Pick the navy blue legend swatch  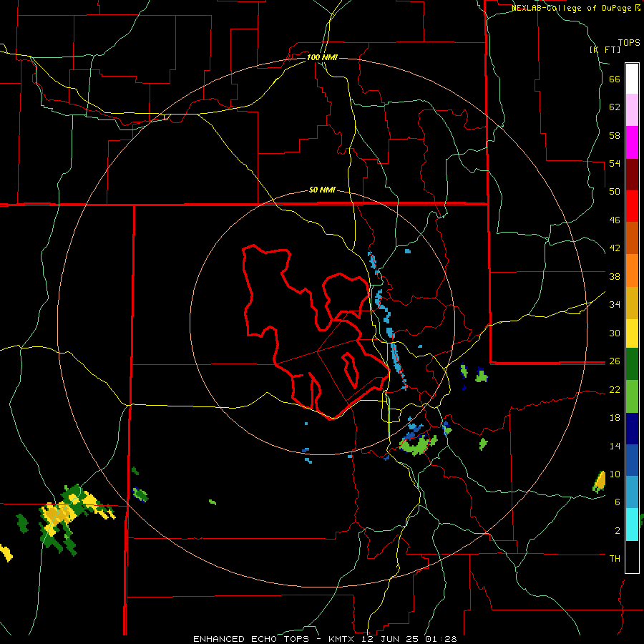[x=632, y=429]
